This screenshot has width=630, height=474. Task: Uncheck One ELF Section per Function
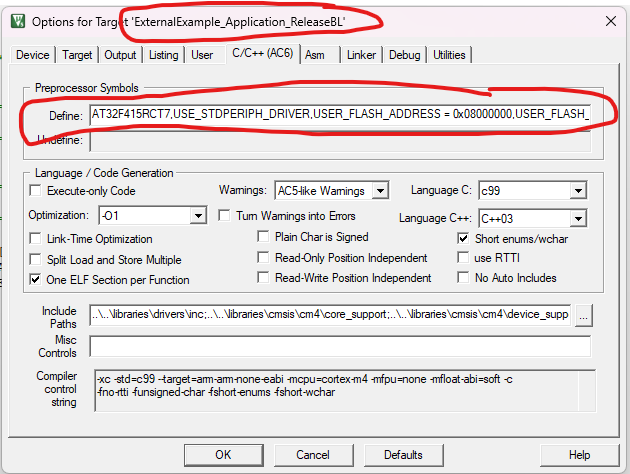click(x=37, y=279)
